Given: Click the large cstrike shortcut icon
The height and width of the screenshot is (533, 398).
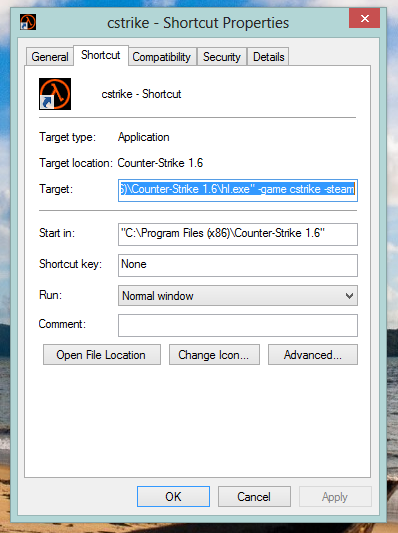Looking at the screenshot, I should pos(55,94).
